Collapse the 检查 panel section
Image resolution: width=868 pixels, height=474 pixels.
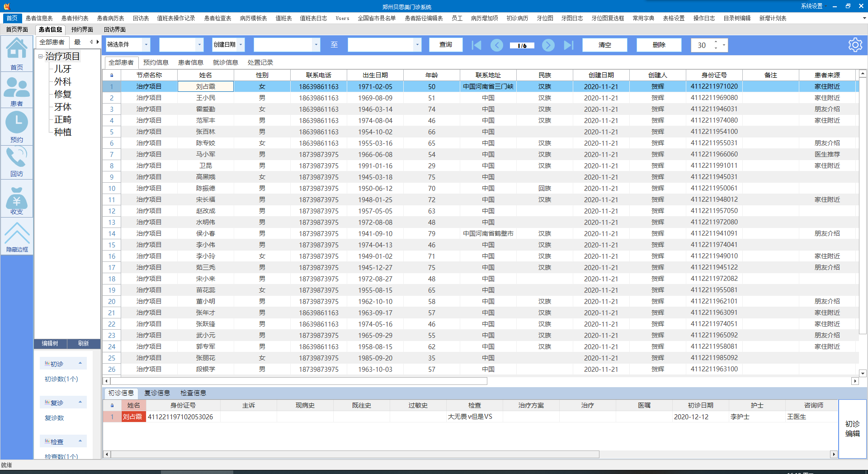(x=80, y=441)
